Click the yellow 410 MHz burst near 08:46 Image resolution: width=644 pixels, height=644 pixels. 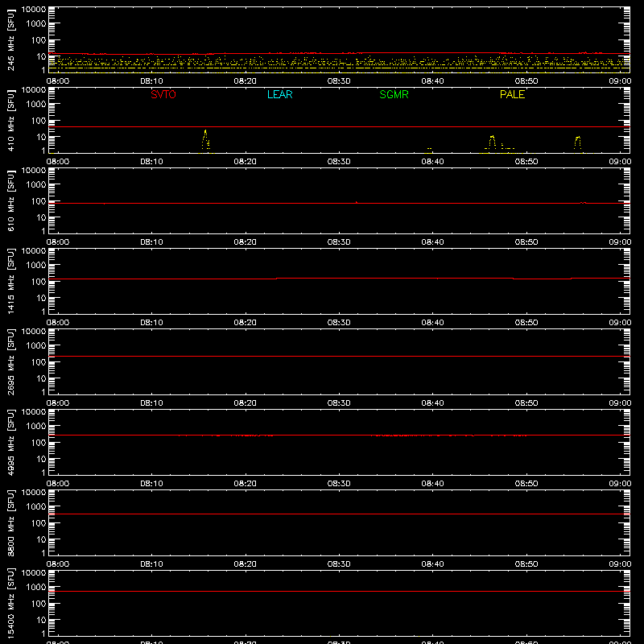pos(492,142)
